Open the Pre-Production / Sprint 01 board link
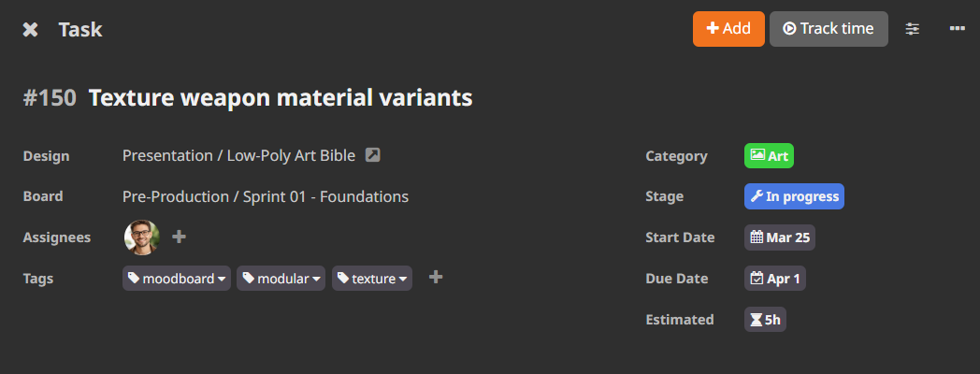Image resolution: width=980 pixels, height=374 pixels. (266, 196)
